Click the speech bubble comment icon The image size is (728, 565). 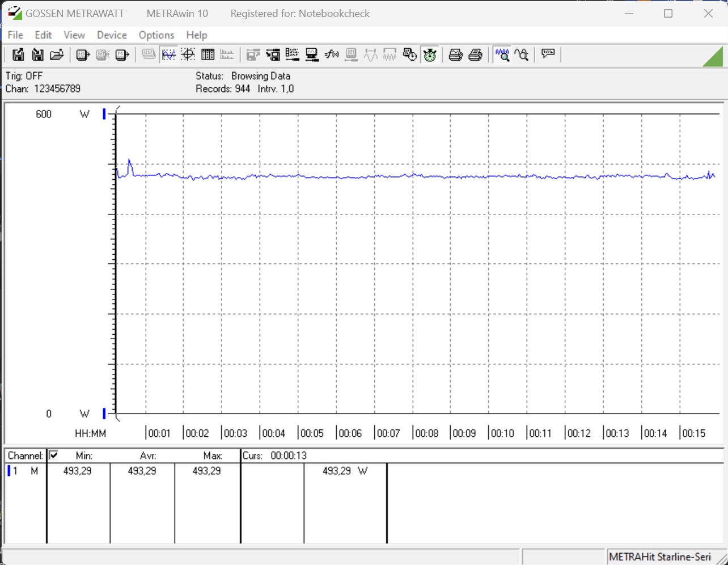(x=548, y=54)
